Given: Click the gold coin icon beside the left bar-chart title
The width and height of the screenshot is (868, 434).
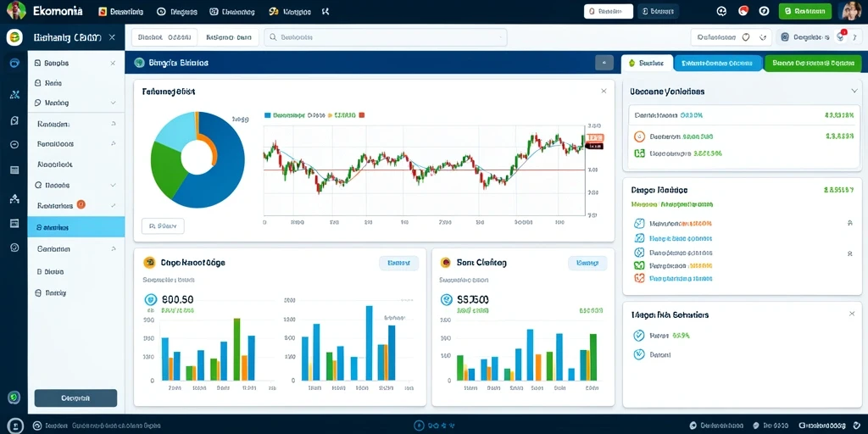Looking at the screenshot, I should tap(148, 263).
